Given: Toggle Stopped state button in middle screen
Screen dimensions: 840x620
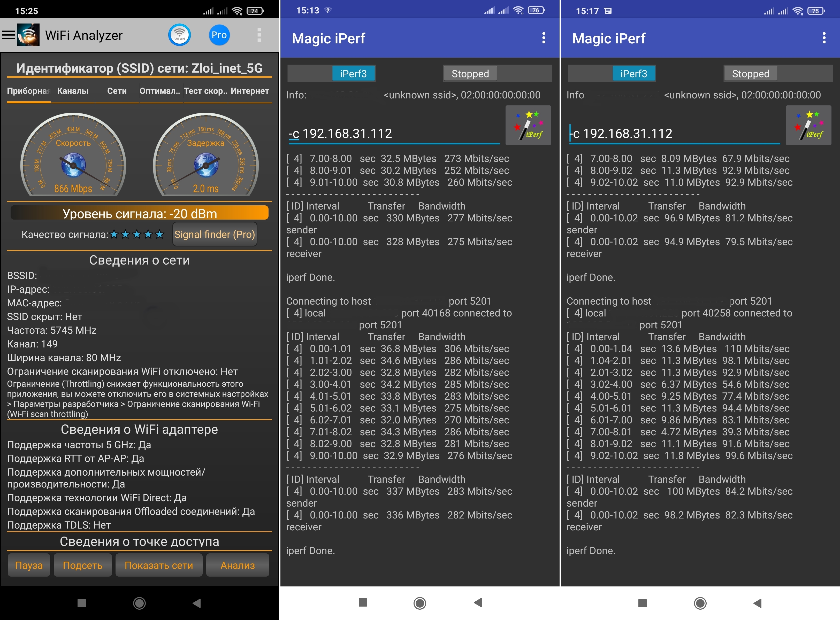Looking at the screenshot, I should click(x=470, y=74).
